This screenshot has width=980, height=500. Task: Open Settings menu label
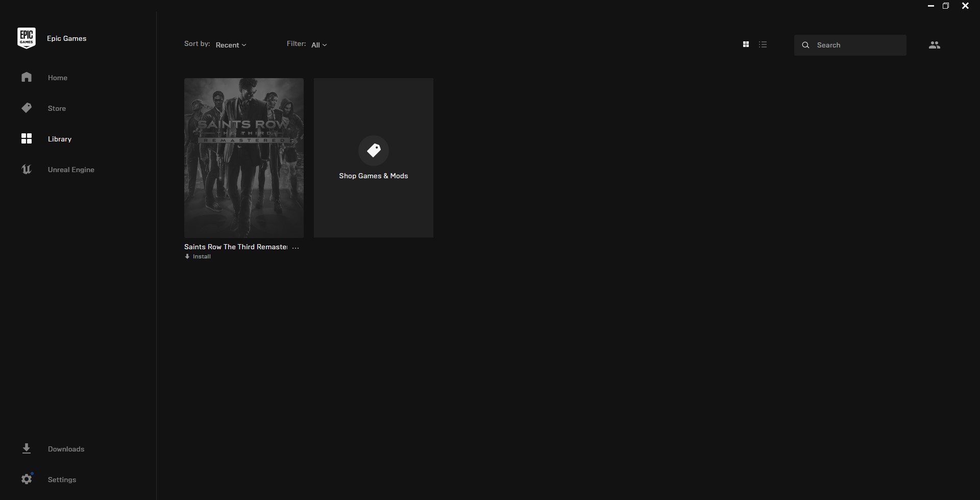[x=62, y=480]
